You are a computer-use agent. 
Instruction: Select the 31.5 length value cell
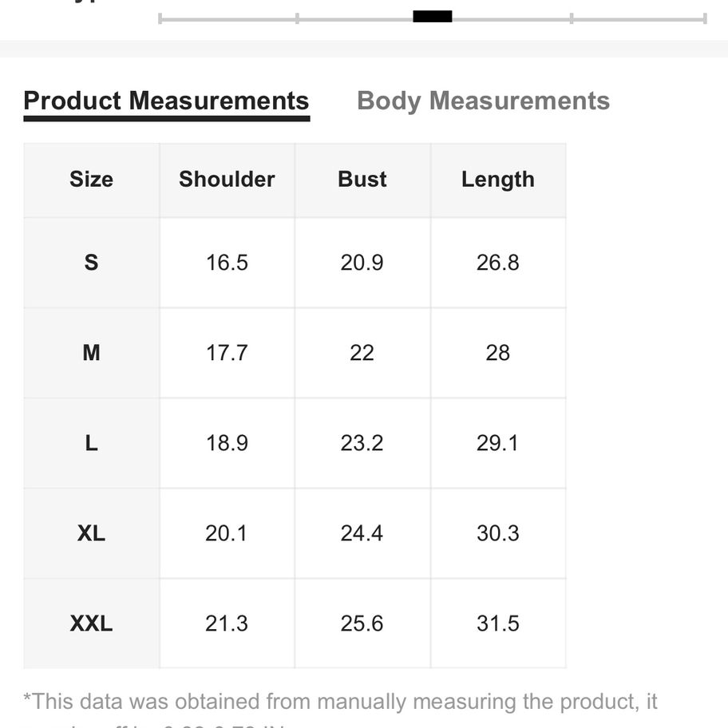pos(498,623)
